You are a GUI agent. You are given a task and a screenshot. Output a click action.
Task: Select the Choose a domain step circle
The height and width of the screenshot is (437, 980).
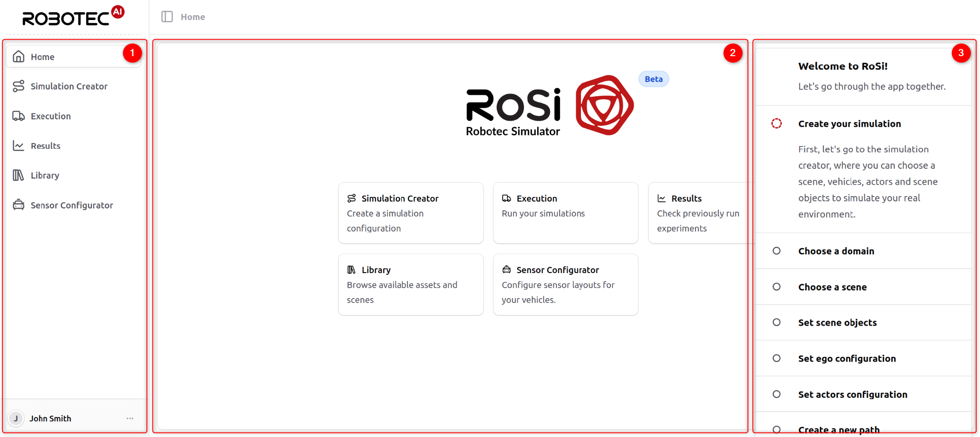[x=777, y=251]
